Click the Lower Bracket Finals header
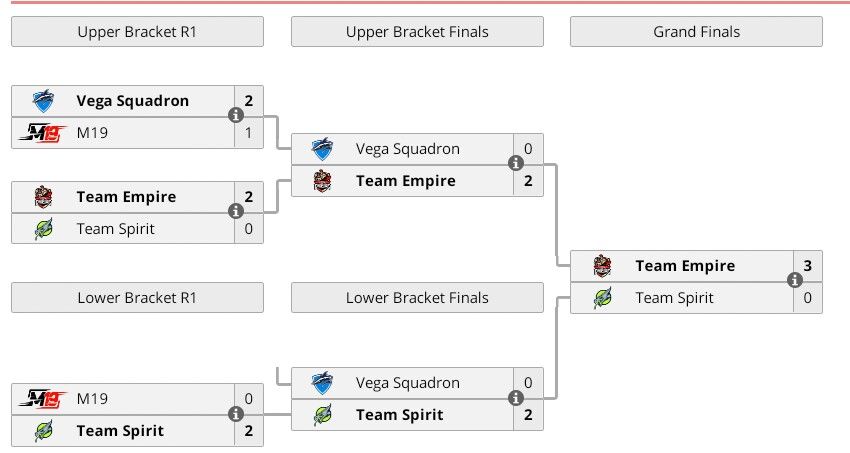The image size is (850, 453). (417, 298)
